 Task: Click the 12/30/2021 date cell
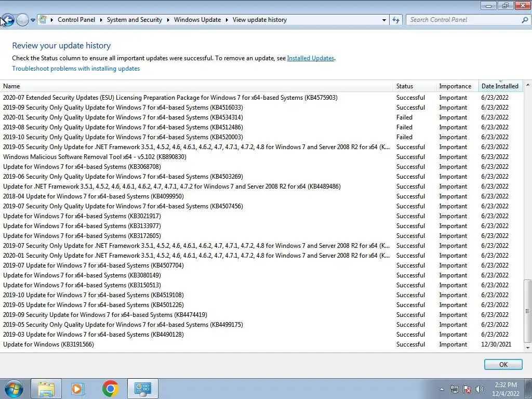click(496, 344)
